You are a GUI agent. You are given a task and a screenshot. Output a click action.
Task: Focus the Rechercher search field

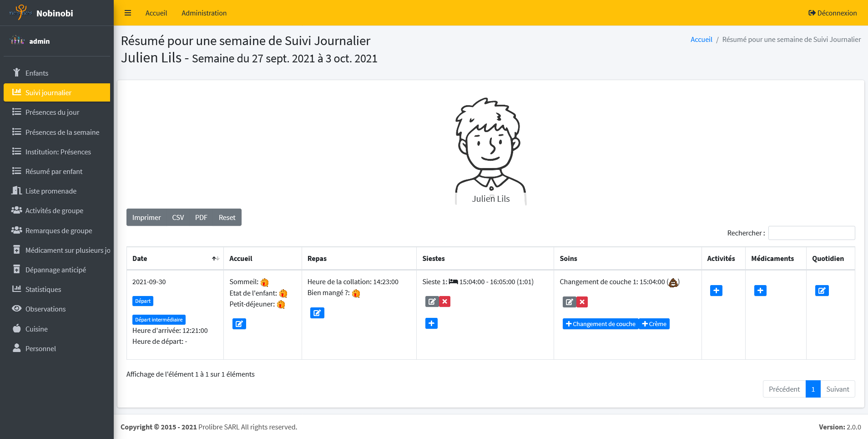[x=812, y=233]
